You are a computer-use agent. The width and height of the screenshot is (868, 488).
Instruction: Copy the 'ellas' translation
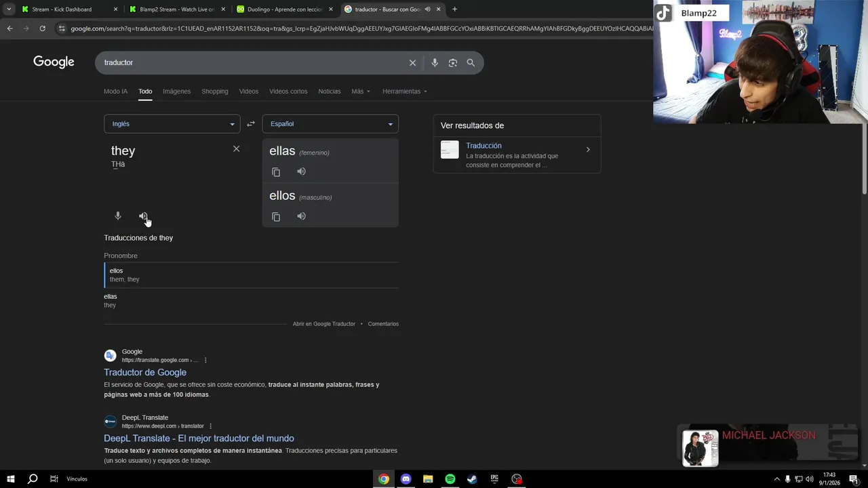tap(276, 172)
